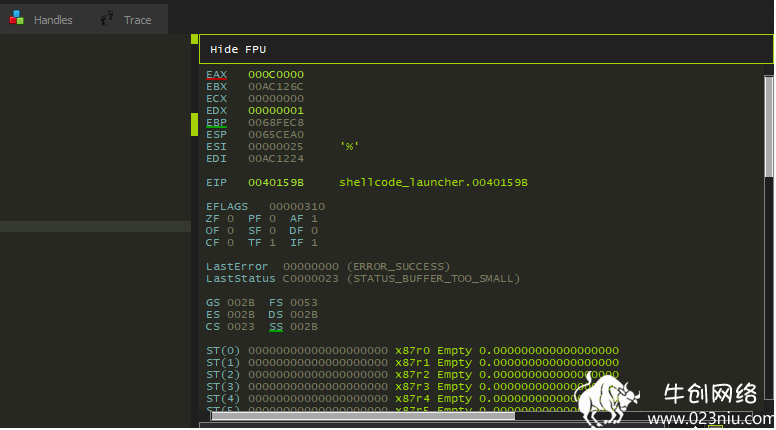
Task: Click the LastError ERROR_SUCCESS entry
Action: (328, 267)
